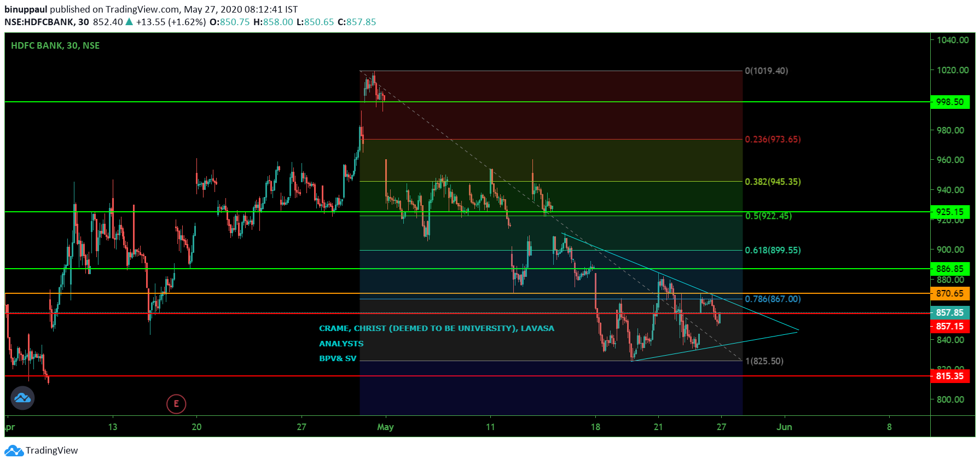Click the 998.50 green price label
This screenshot has width=980, height=464.
click(x=950, y=102)
